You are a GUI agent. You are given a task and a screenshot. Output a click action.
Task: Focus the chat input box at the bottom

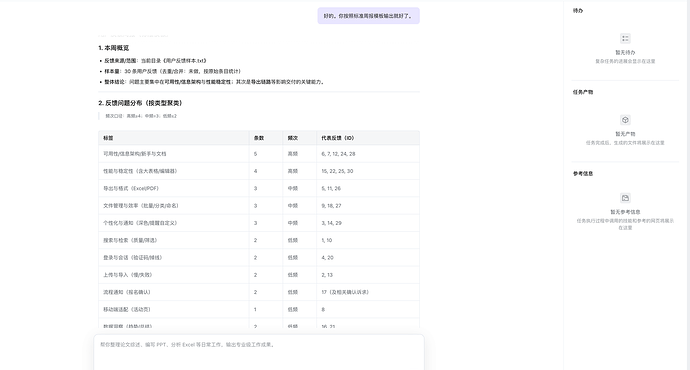[259, 352]
